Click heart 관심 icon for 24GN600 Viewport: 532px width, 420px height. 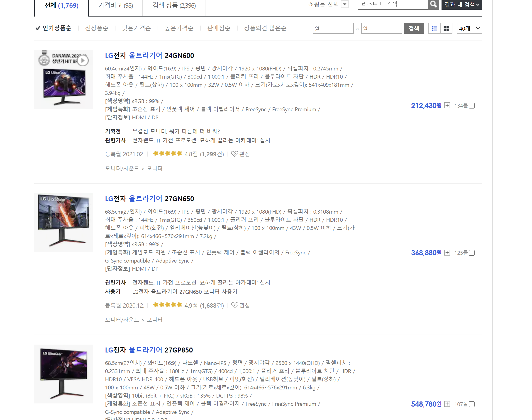coord(235,154)
